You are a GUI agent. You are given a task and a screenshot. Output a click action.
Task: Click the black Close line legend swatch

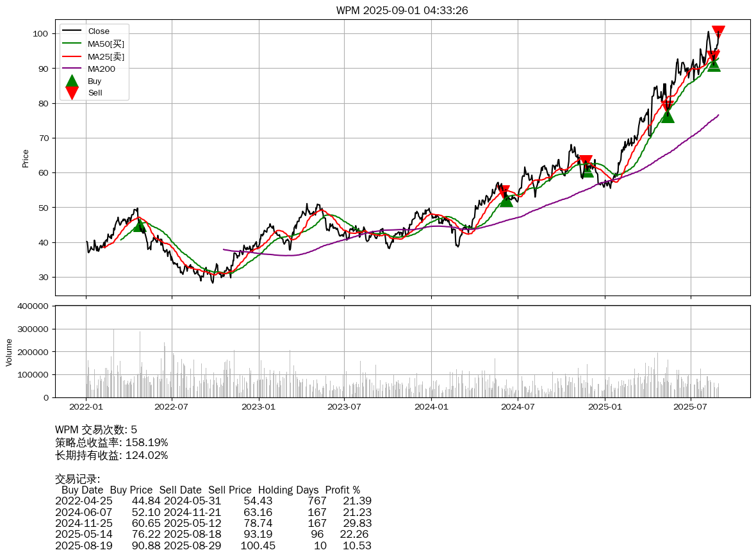coord(72,31)
